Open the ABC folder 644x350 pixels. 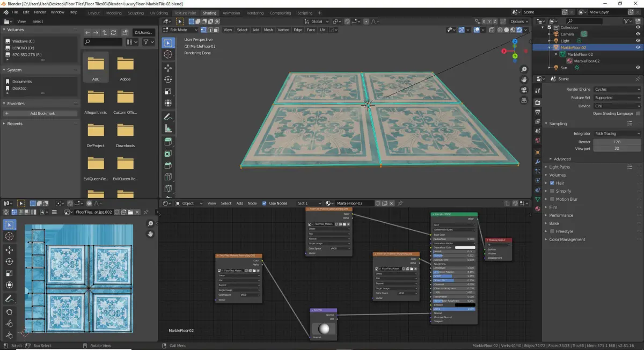[96, 68]
